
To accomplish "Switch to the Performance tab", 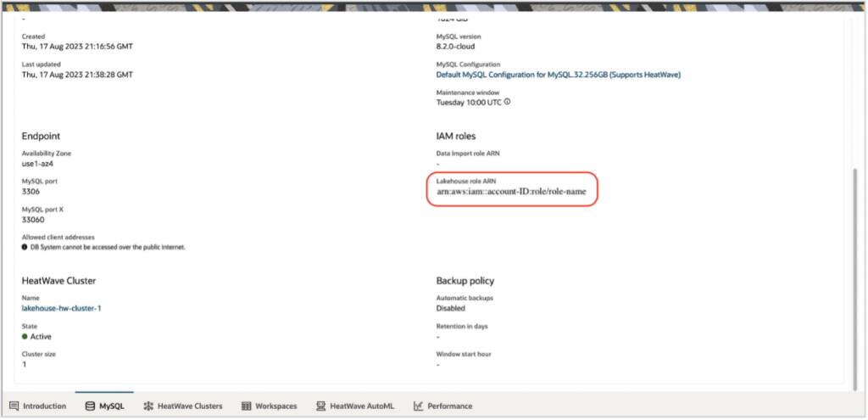I will [x=442, y=406].
